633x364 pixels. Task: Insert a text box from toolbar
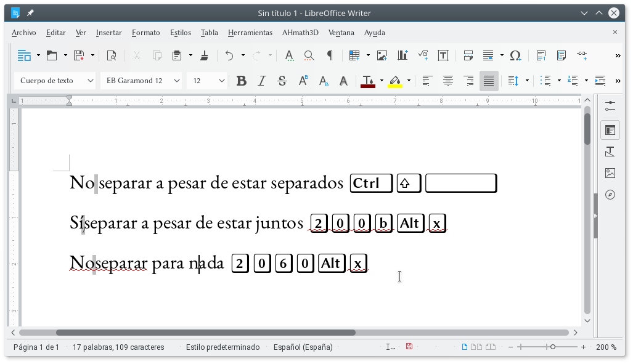pos(443,55)
